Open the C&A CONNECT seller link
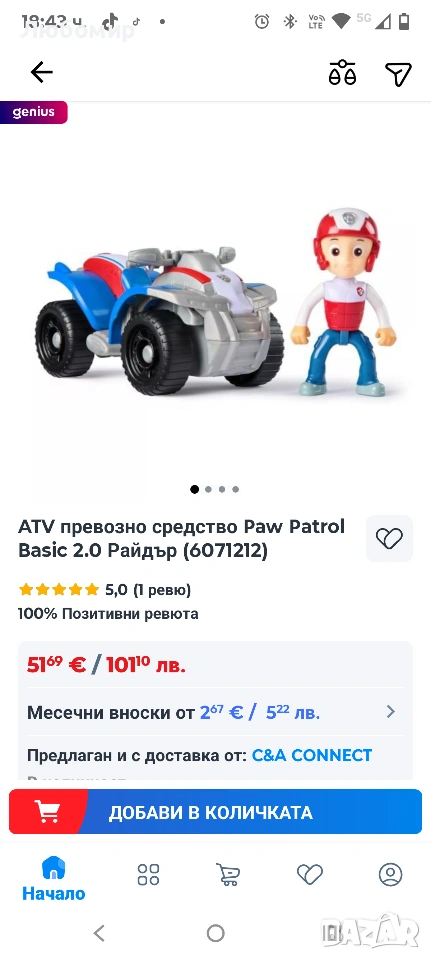 pyautogui.click(x=312, y=755)
